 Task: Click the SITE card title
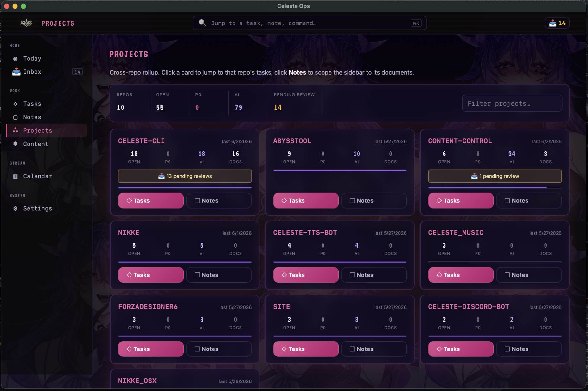coord(282,307)
